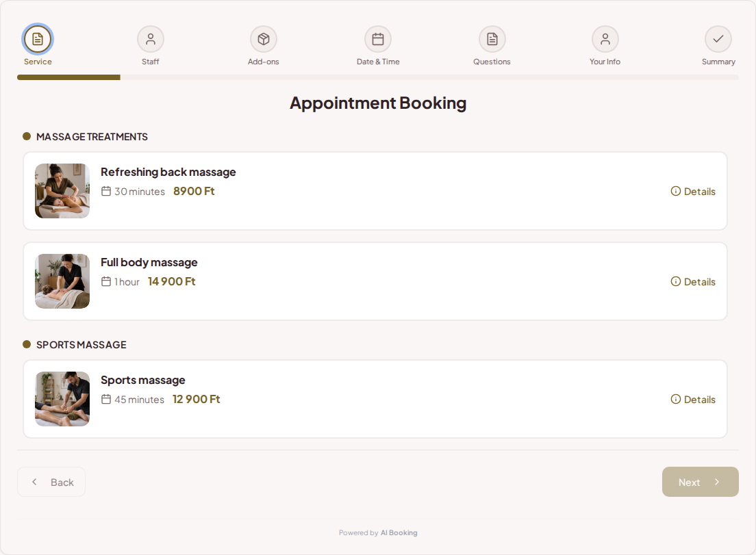
Task: Click bullet dot beside SPORTS MASSAGE
Action: (27, 344)
